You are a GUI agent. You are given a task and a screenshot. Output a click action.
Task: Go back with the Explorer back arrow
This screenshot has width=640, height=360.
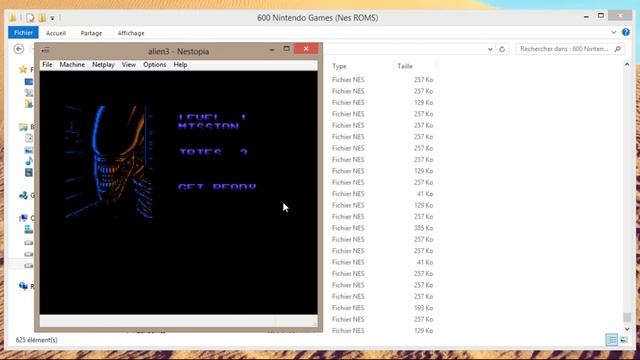coord(19,49)
